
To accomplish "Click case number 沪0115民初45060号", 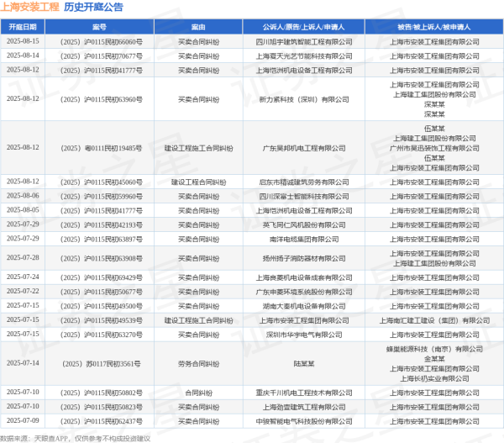I will click(102, 182).
